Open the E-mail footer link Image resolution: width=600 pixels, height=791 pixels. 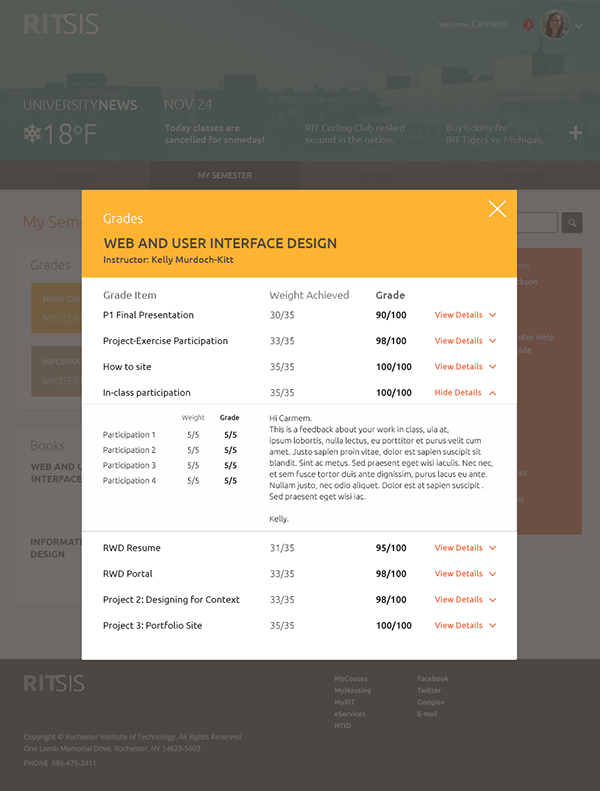click(x=427, y=714)
